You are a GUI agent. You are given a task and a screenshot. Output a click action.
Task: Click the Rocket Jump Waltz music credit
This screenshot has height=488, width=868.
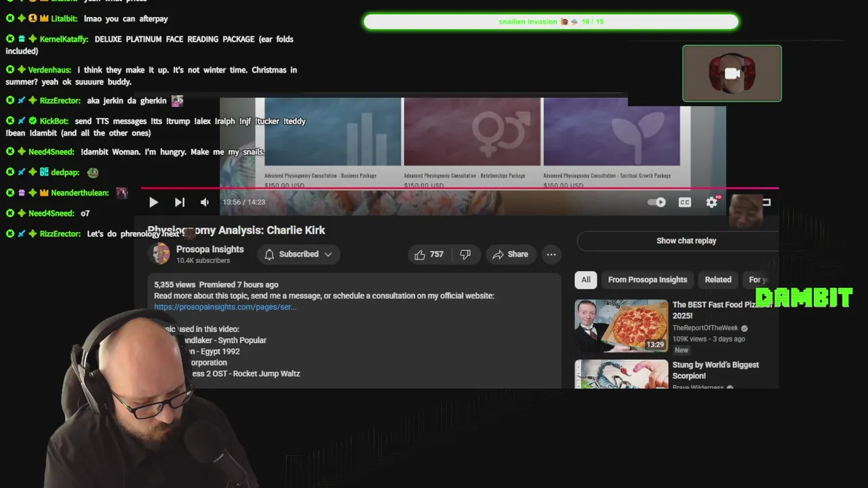tap(245, 373)
